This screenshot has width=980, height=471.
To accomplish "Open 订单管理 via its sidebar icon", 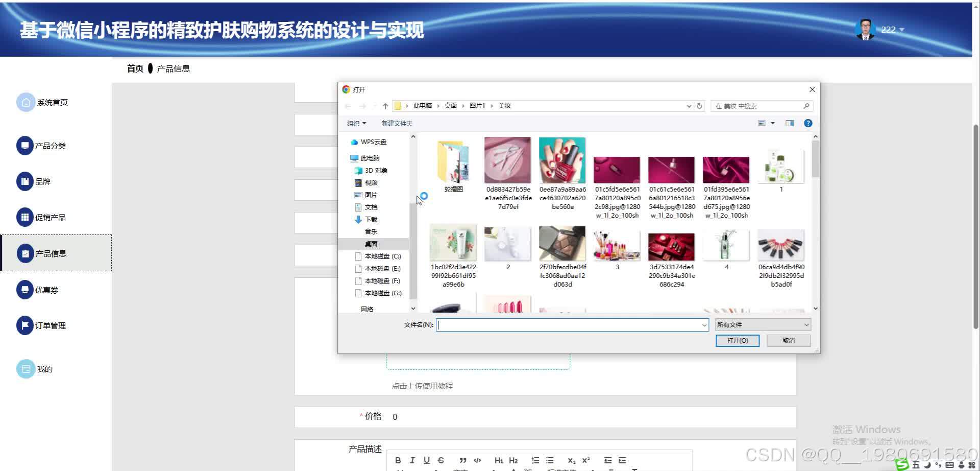I will (x=26, y=325).
